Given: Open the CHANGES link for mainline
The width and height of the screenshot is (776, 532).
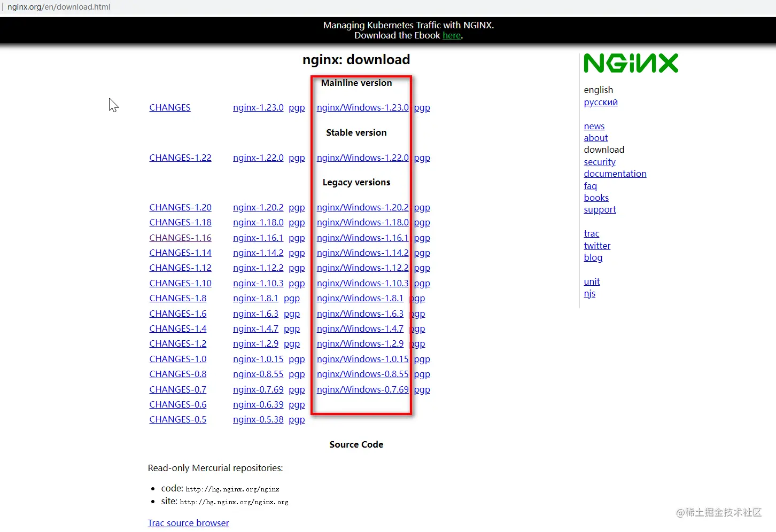Looking at the screenshot, I should point(170,107).
